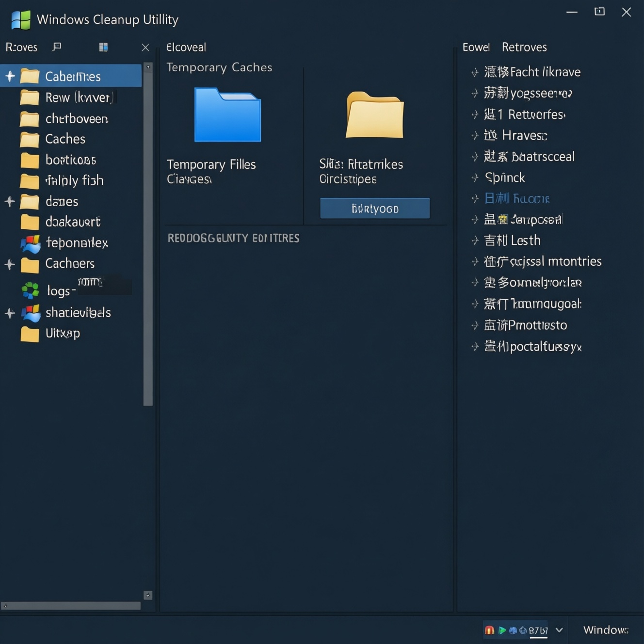Click the comment flag icon beside Rcoves
Image resolution: width=644 pixels, height=644 pixels.
click(x=57, y=47)
